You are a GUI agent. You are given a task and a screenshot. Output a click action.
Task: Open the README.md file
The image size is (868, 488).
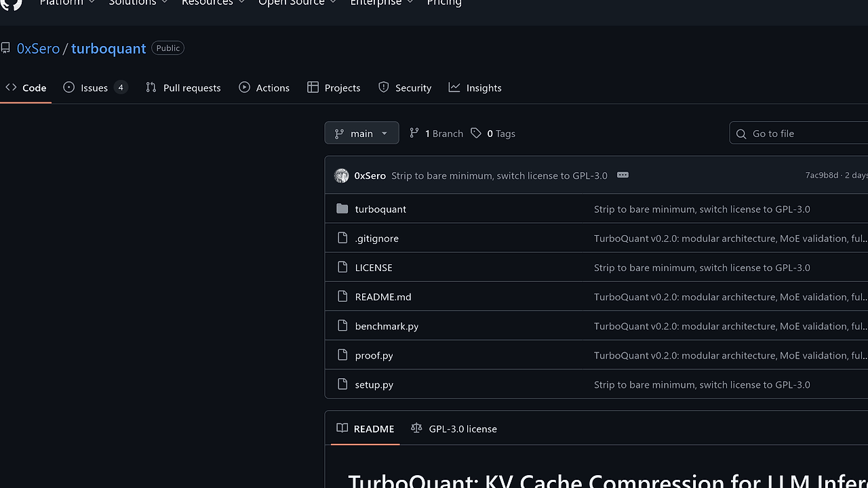coord(383,296)
